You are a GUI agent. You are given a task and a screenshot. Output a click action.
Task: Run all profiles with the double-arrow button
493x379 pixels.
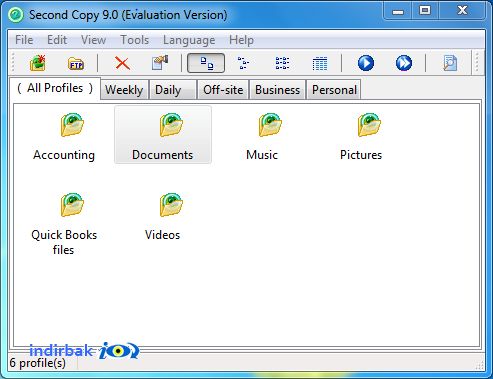404,63
